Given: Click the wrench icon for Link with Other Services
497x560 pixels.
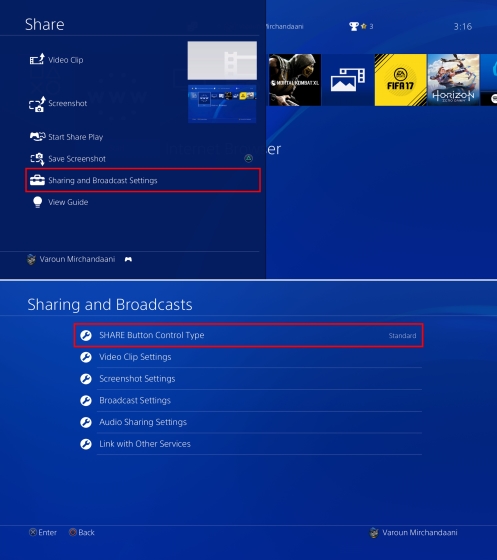Looking at the screenshot, I should coord(86,444).
